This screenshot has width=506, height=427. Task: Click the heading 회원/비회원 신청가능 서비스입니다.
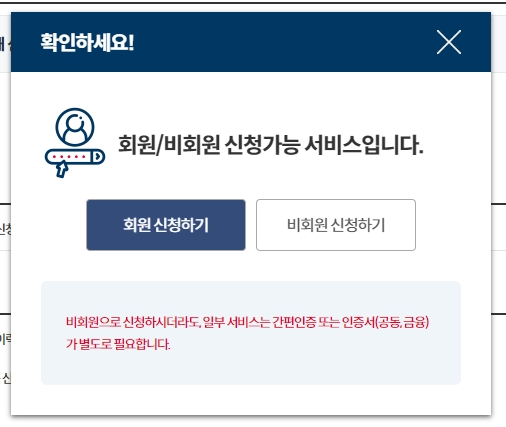271,145
